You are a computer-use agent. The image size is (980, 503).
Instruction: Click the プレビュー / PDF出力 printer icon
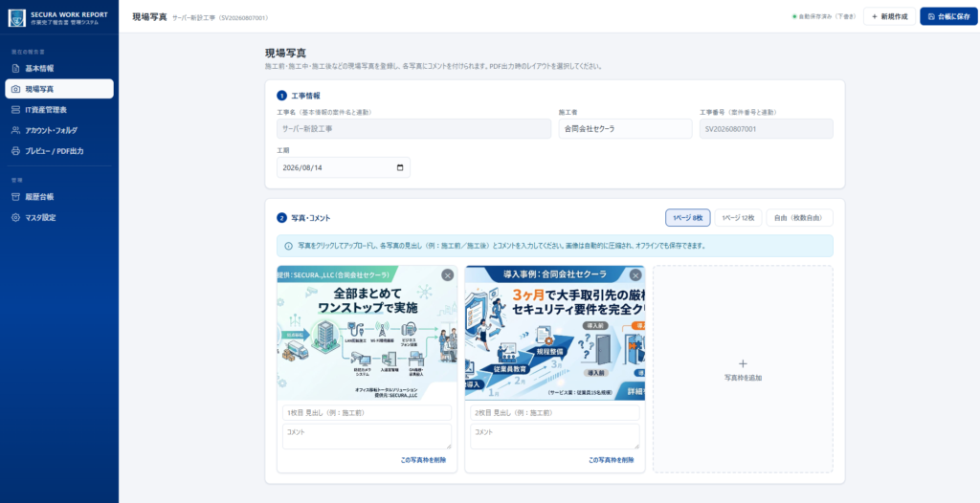click(x=15, y=151)
